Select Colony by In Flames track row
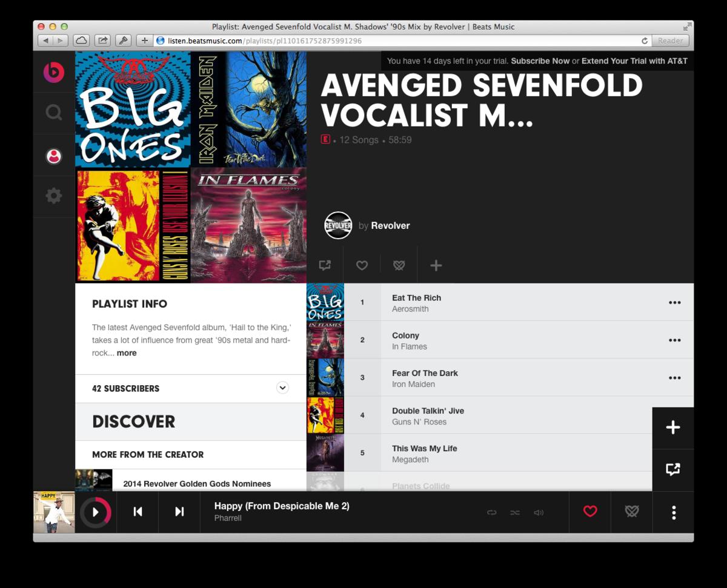The image size is (727, 588). (500, 340)
